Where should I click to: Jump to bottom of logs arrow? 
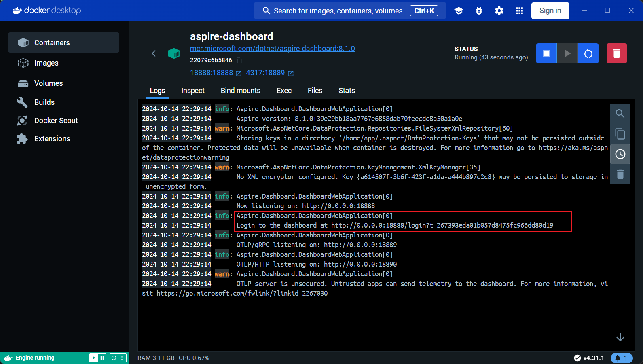[x=620, y=337]
